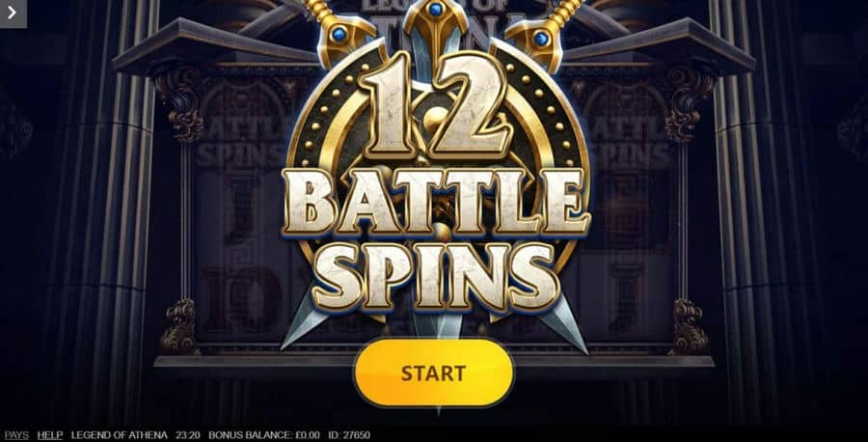Click the left sword blade tip
This screenshot has width=868, height=442.
296,332
